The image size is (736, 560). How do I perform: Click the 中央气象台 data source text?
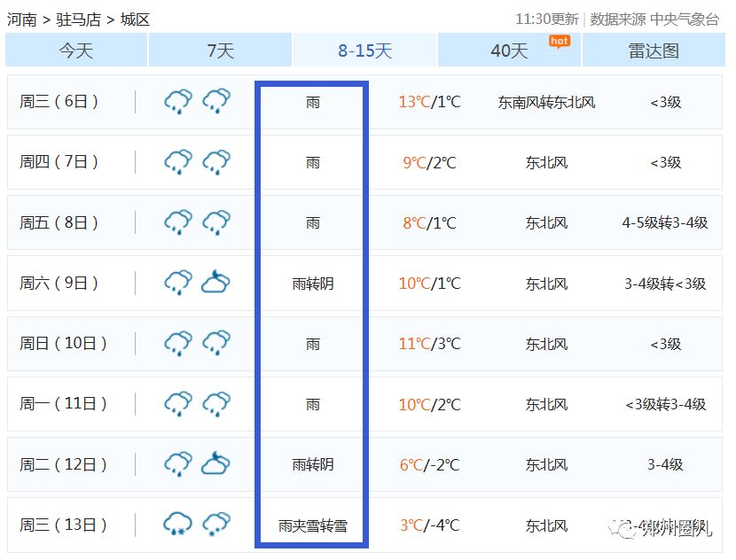pyautogui.click(x=685, y=19)
